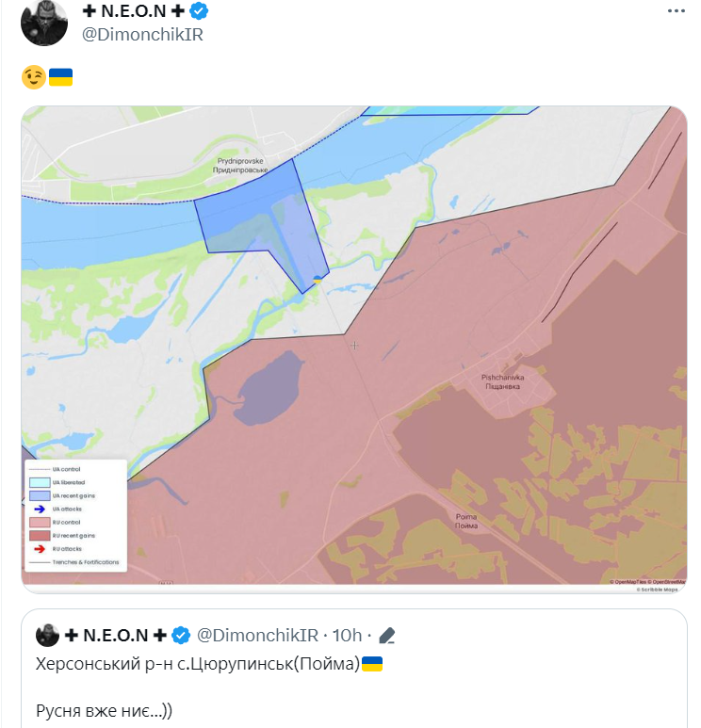Open the @DimonchikIR handle under the name
This screenshot has height=728, width=701.
click(142, 35)
